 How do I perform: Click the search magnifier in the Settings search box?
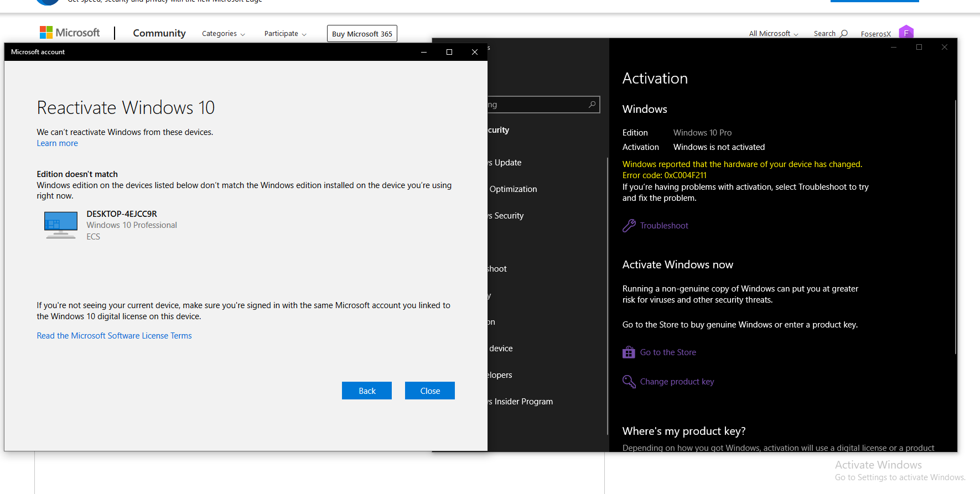point(592,105)
